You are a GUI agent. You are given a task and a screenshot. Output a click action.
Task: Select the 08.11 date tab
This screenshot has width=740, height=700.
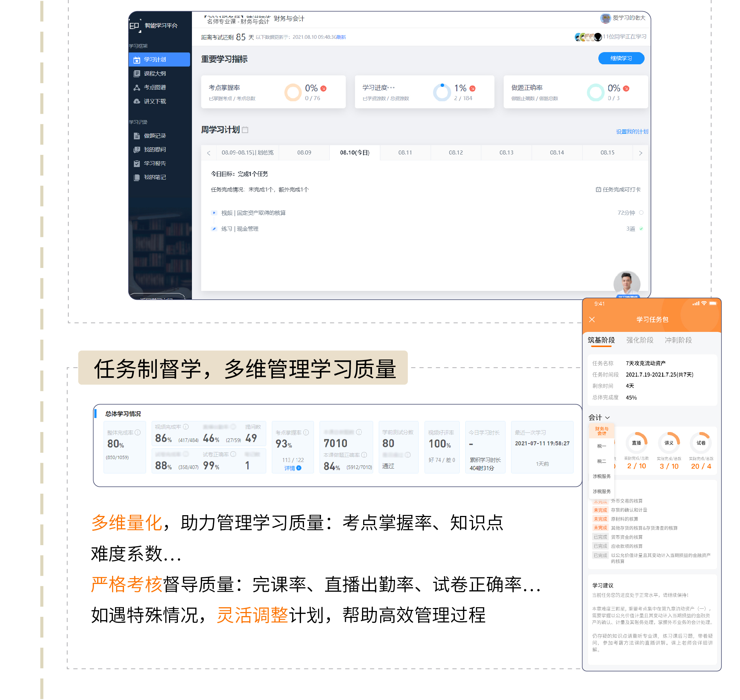click(x=405, y=153)
